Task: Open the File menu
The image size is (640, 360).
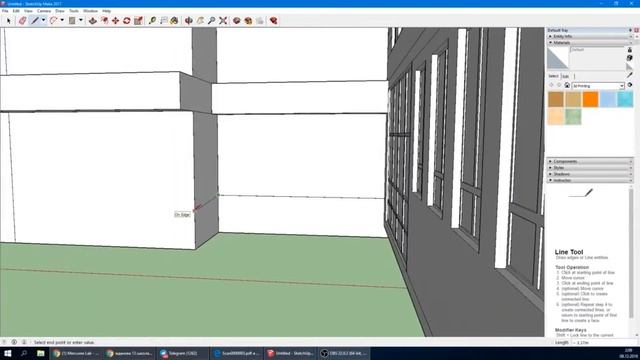Action: 5,11
